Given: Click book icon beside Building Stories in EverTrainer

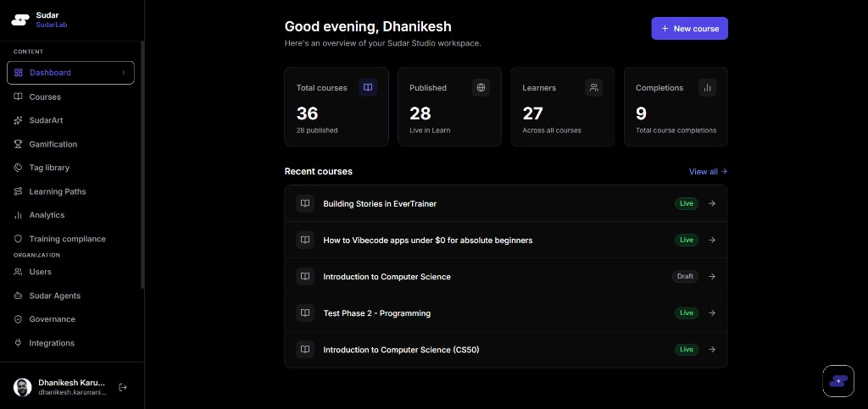Looking at the screenshot, I should pos(305,203).
